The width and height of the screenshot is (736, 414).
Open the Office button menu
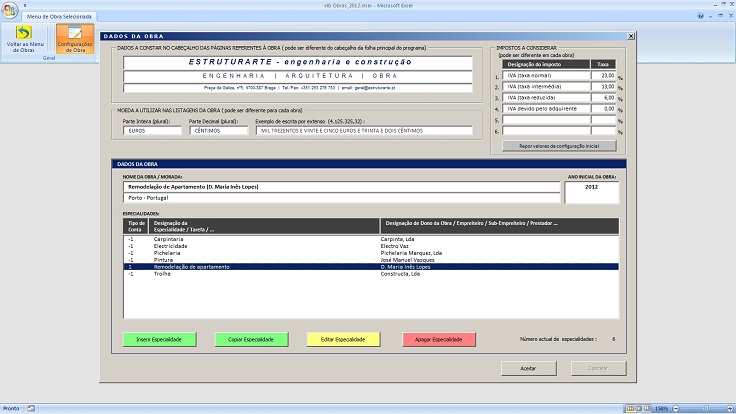pyautogui.click(x=10, y=10)
